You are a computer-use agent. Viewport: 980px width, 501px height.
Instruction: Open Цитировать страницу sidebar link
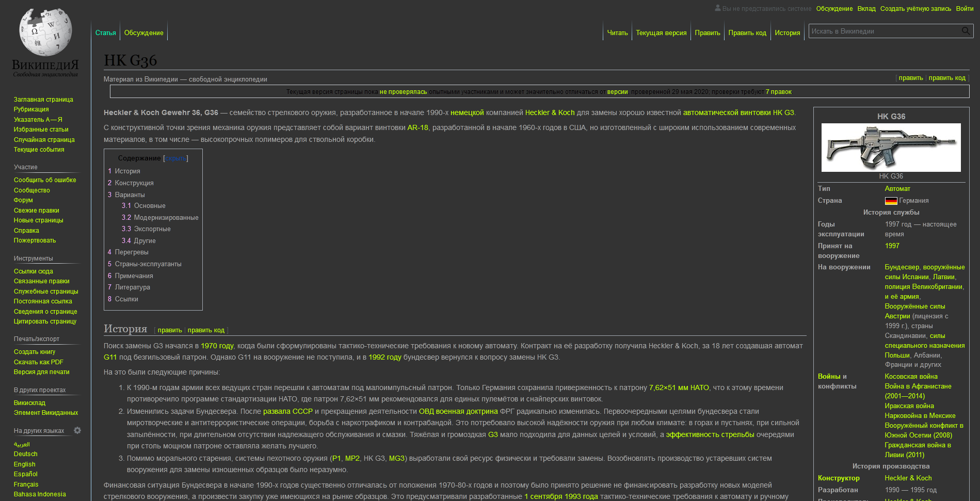(45, 321)
